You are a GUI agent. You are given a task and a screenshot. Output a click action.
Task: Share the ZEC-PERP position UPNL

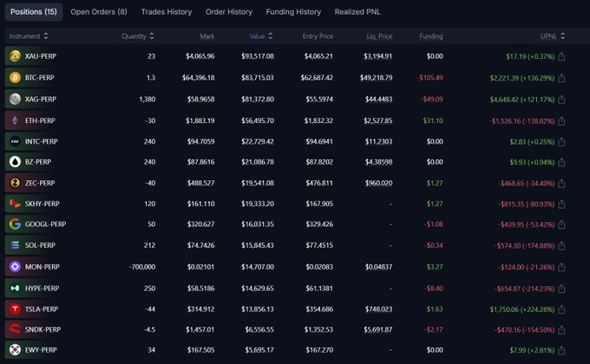561,183
